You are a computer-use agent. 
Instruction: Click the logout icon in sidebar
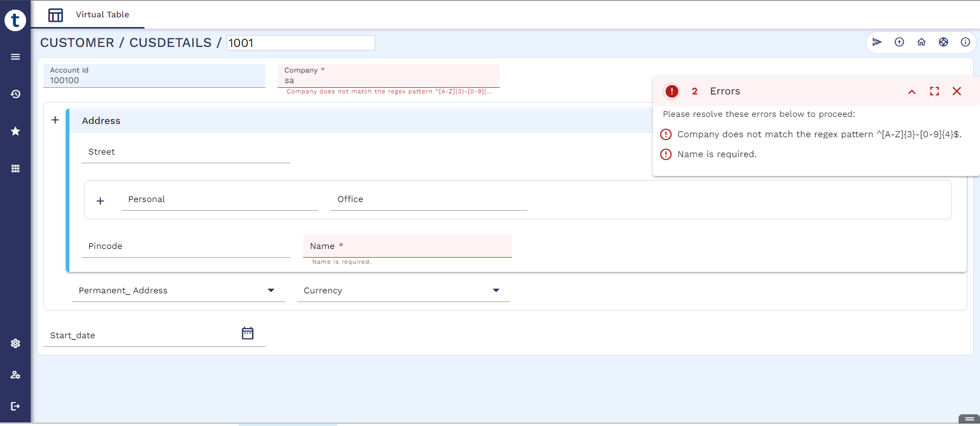[15, 406]
